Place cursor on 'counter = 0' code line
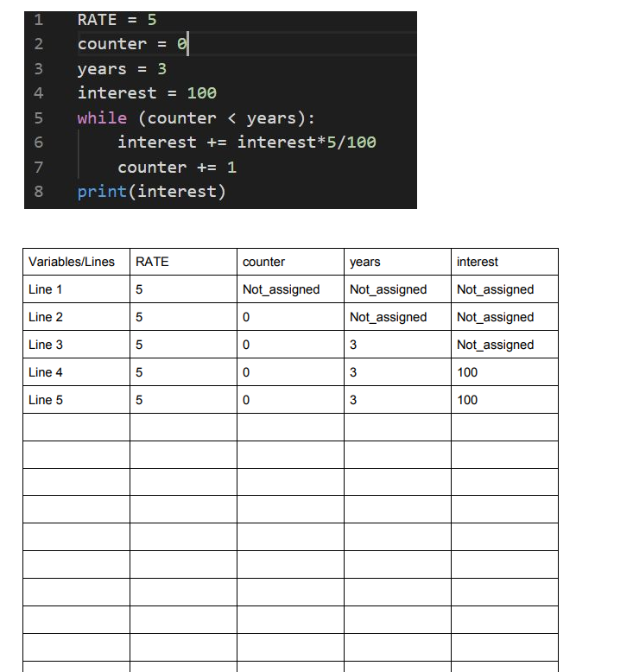 click(132, 44)
